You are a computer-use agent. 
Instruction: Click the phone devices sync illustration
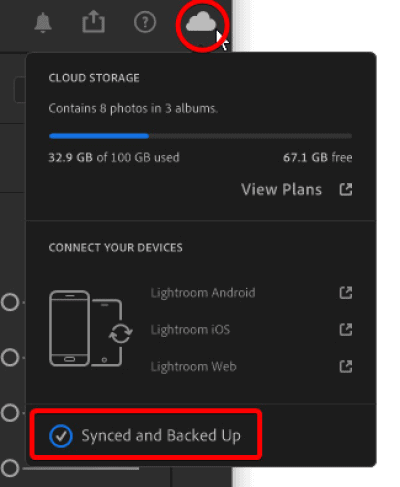91,329
